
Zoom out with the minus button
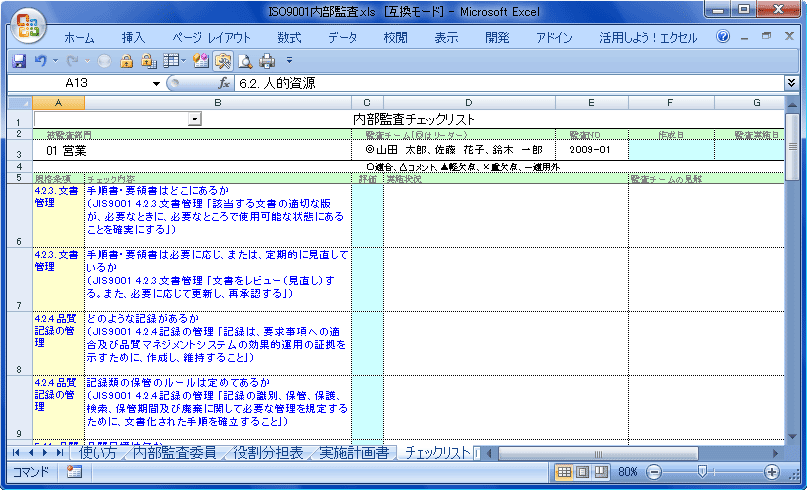(x=653, y=472)
